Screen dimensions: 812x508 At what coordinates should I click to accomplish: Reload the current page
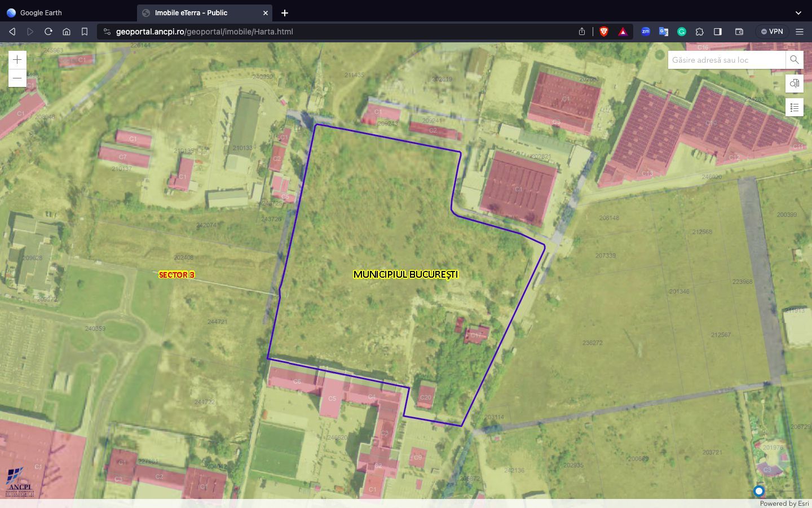48,32
